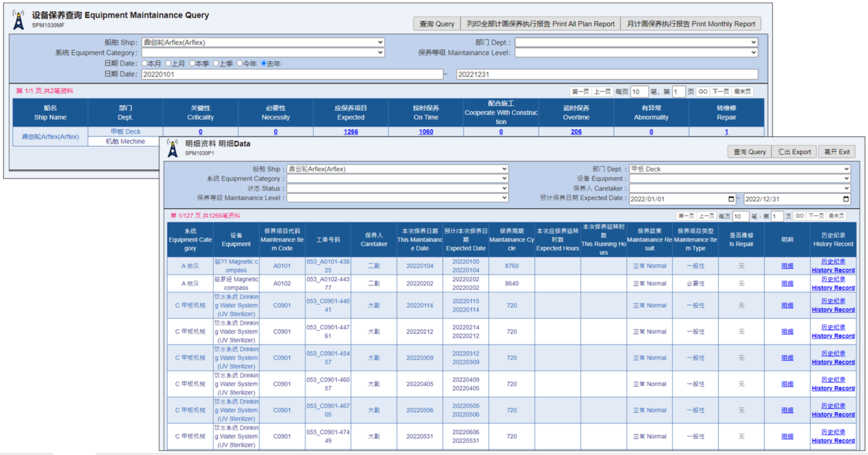Click 甲板 Deck department cell

pyautogui.click(x=126, y=131)
